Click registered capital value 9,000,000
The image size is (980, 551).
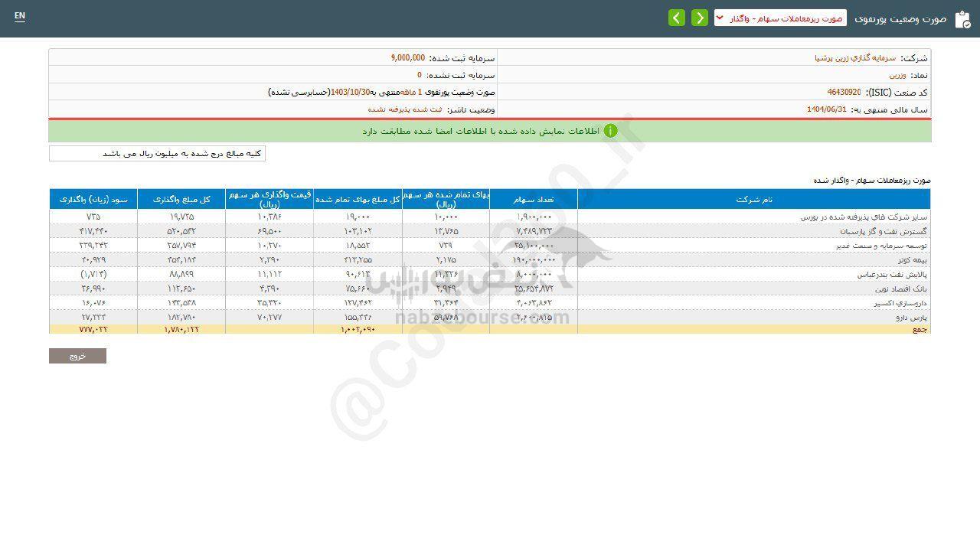(407, 58)
